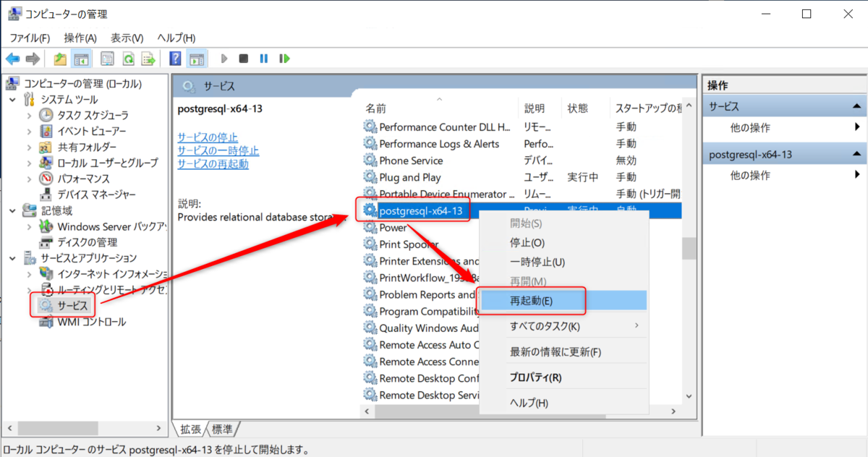This screenshot has width=868, height=457.
Task: Refresh the list with the refresh toolbar icon
Action: (128, 58)
